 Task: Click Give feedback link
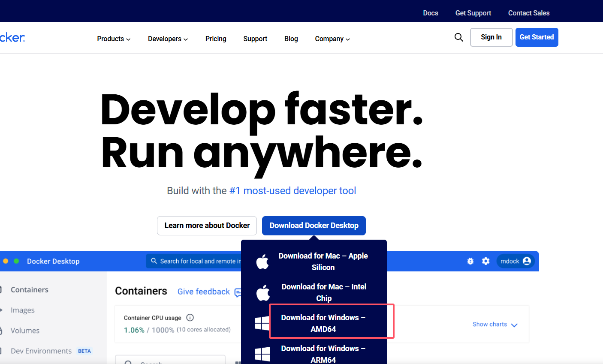(204, 292)
